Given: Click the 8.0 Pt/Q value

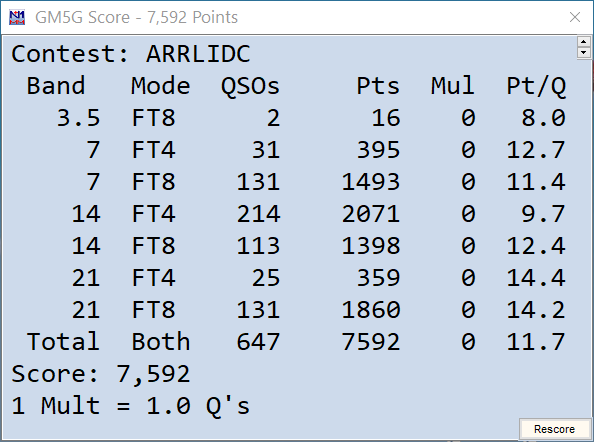Looking at the screenshot, I should pos(544,118).
